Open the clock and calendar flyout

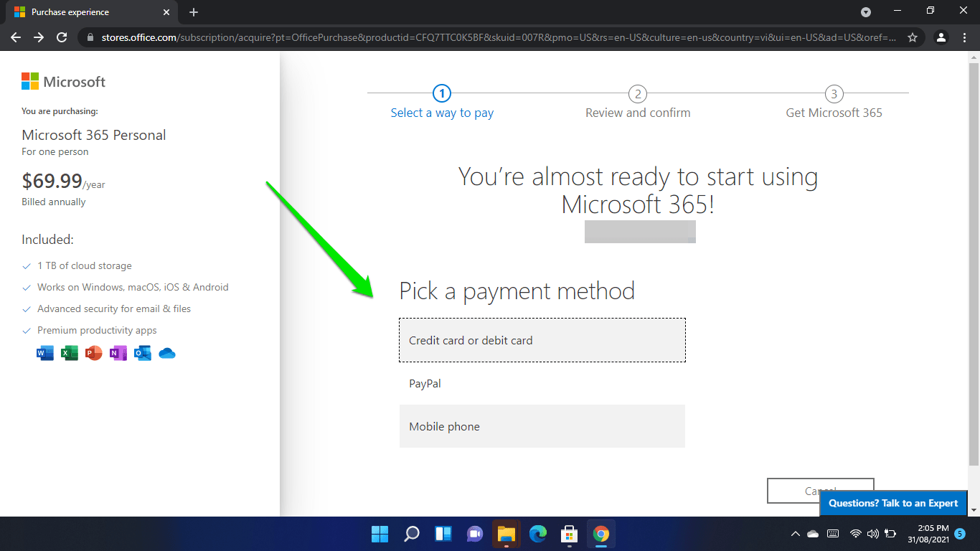click(927, 534)
